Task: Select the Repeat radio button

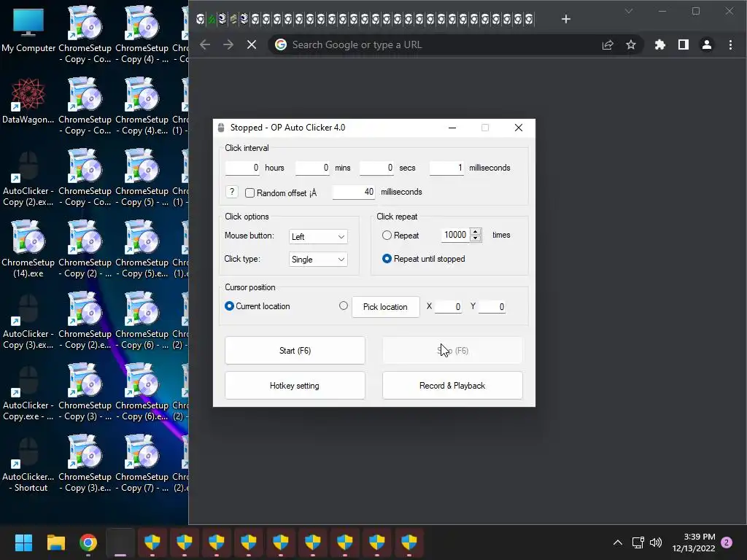Action: click(x=387, y=236)
